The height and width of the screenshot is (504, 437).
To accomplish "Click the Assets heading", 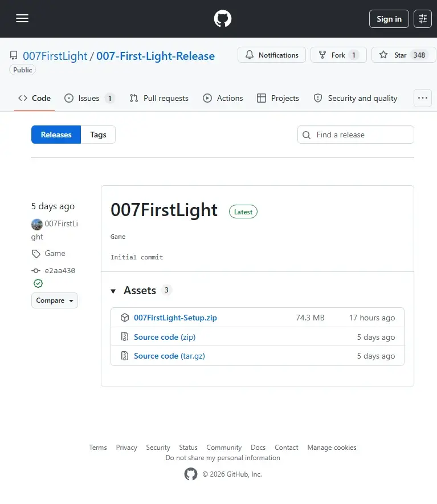I will [x=140, y=291].
